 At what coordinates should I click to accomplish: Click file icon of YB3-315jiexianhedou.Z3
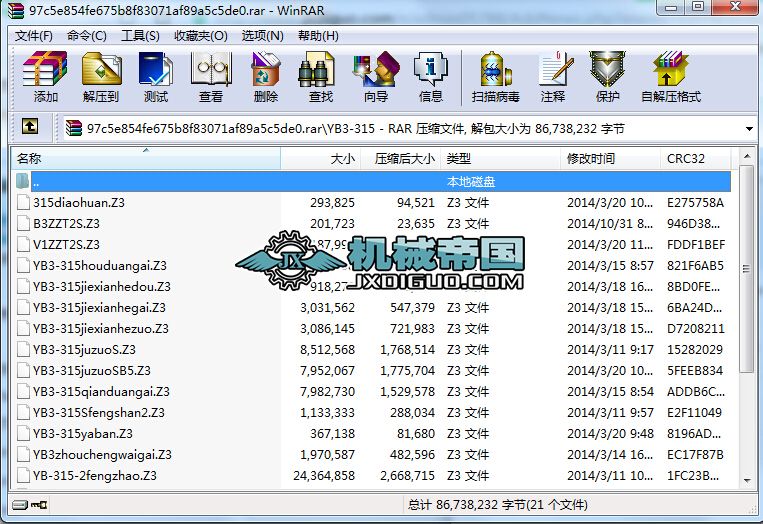23,287
